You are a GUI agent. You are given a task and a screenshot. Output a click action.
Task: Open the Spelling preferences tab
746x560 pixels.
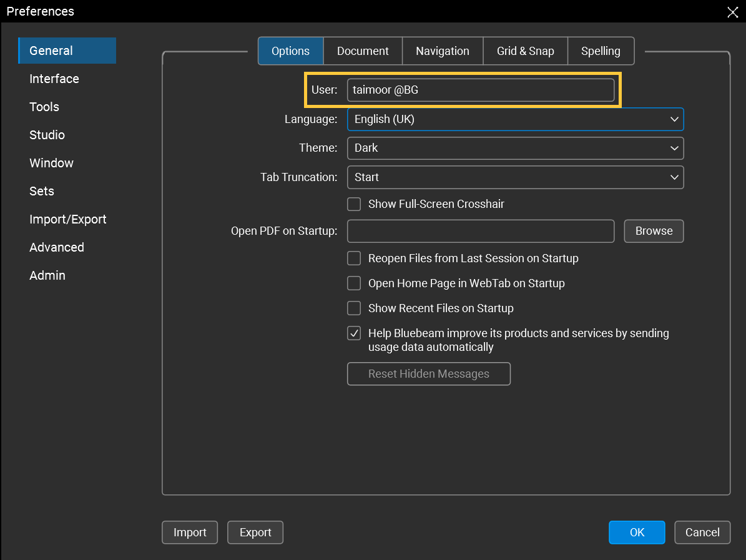tap(600, 51)
